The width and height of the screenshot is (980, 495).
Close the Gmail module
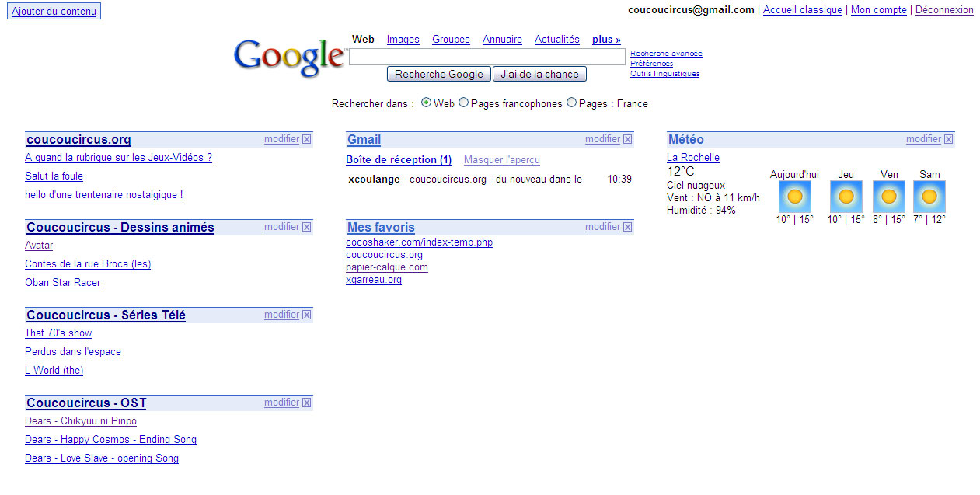pos(627,140)
